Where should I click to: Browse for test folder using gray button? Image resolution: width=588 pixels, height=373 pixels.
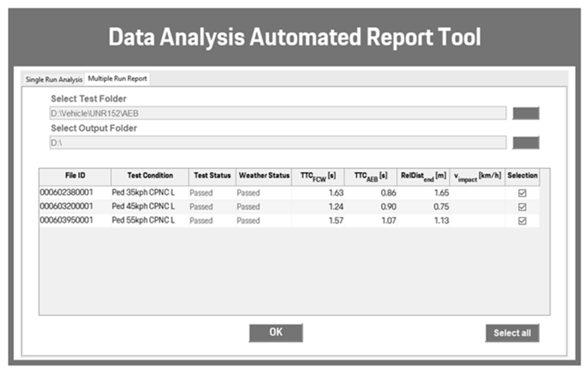click(525, 113)
